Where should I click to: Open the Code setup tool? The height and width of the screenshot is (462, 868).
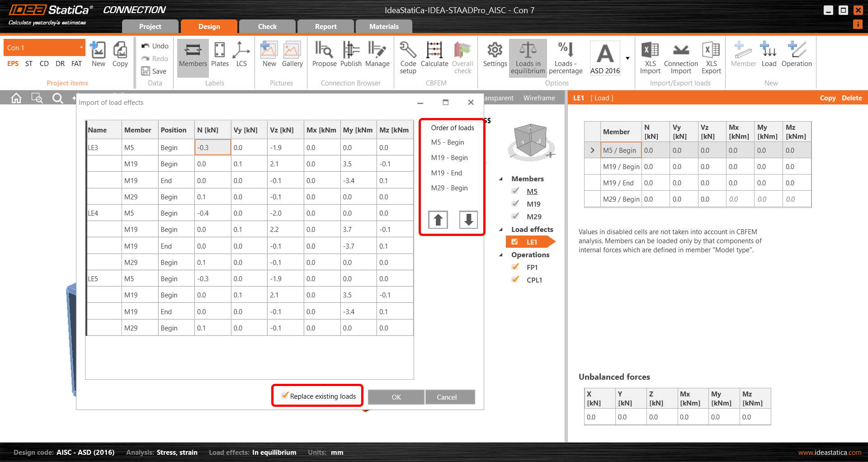tap(408, 57)
